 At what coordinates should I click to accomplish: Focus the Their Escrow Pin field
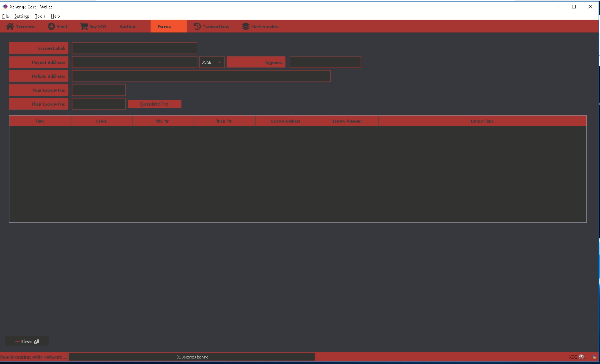[99, 104]
